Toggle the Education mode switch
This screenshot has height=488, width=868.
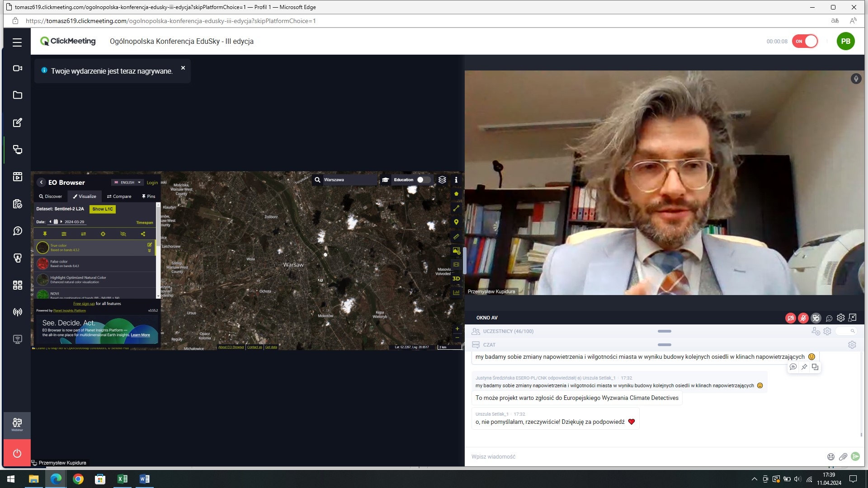pos(423,180)
